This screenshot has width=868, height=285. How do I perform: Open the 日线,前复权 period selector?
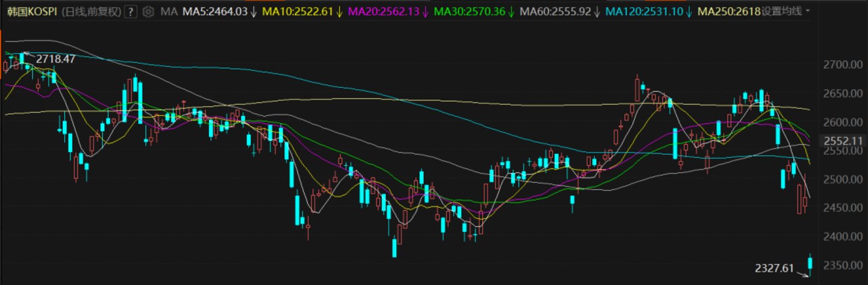tap(94, 11)
